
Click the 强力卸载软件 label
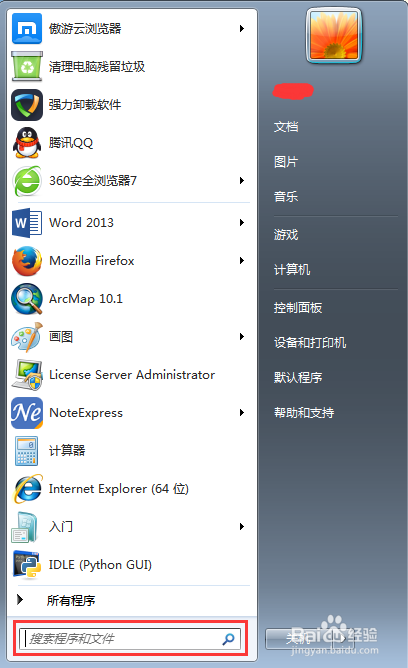pyautogui.click(x=85, y=105)
